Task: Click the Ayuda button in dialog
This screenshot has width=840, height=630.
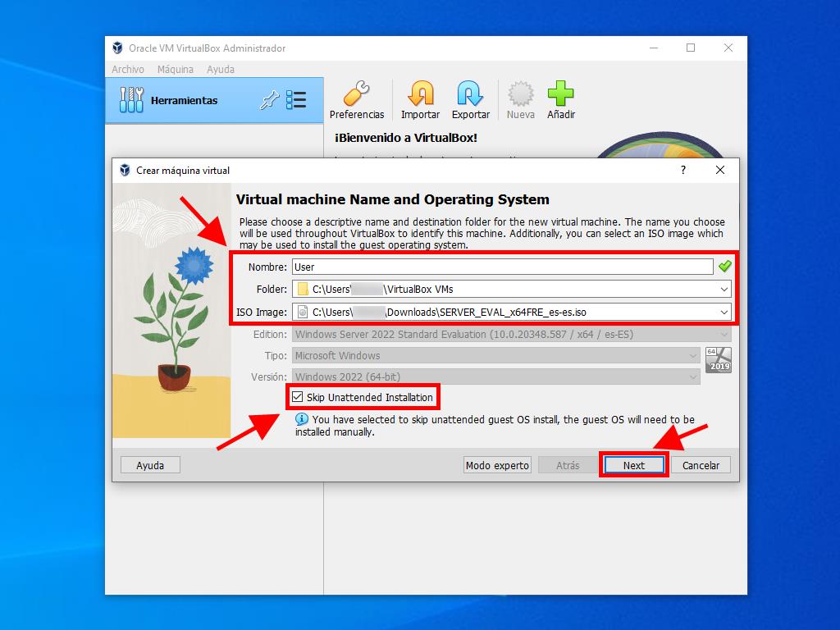Action: click(150, 465)
